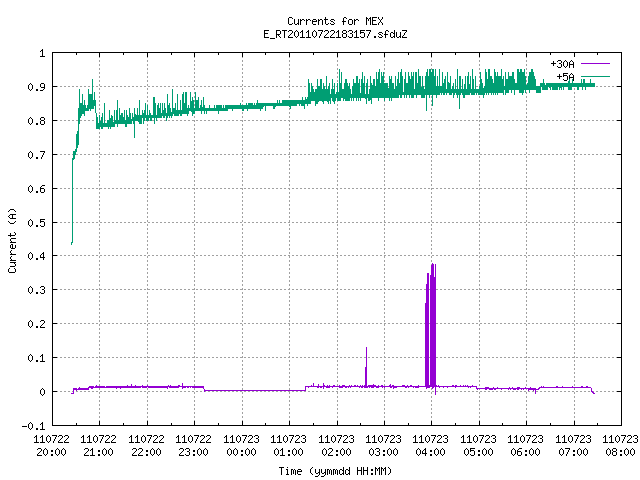Click x-axis tick label 110723 02:00
Viewport: 640px width, 480px height.
coord(337,446)
